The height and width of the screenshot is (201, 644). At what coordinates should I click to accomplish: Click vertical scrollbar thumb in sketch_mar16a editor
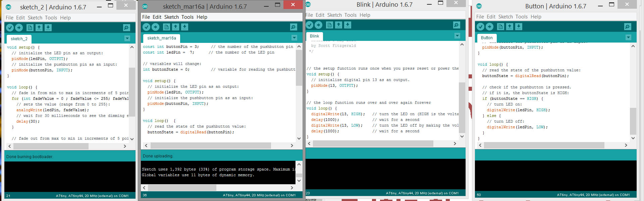pos(299,68)
